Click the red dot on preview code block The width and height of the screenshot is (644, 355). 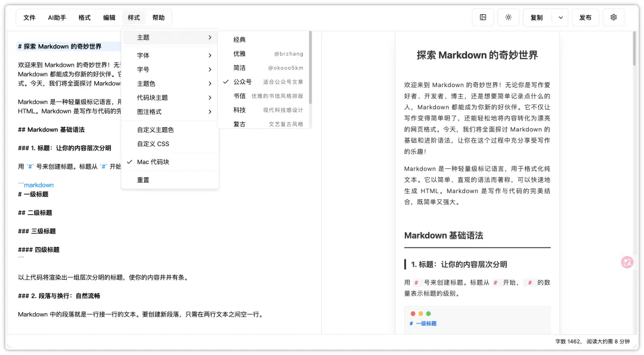(x=413, y=313)
